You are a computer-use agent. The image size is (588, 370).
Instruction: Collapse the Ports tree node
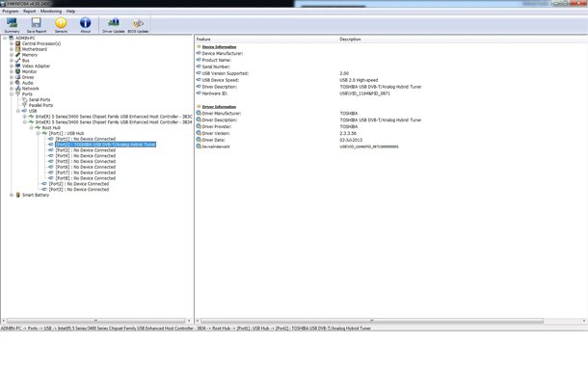[12, 94]
